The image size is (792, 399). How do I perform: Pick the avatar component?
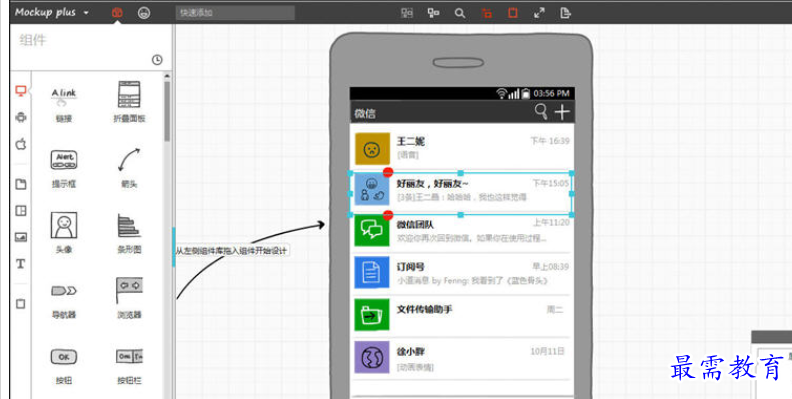click(x=64, y=232)
